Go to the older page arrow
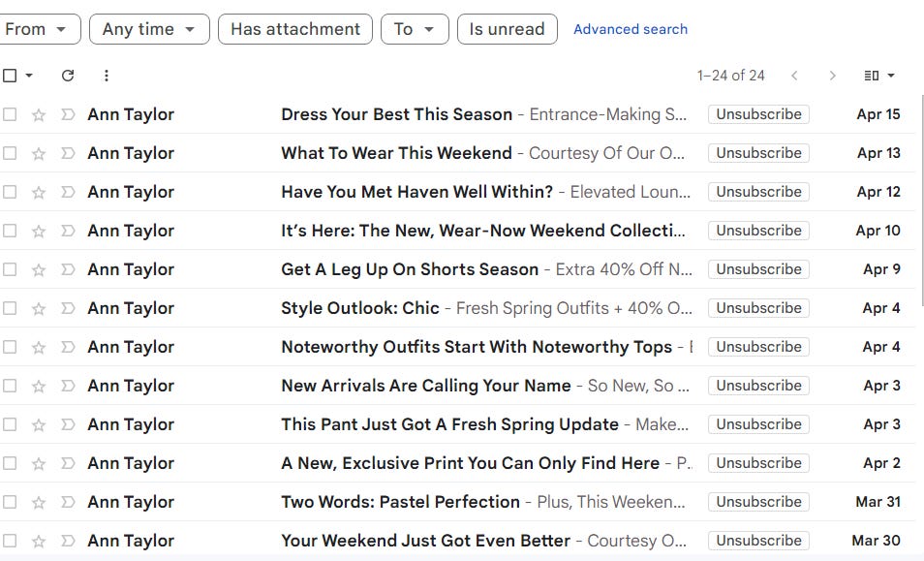The width and height of the screenshot is (924, 561). click(832, 76)
